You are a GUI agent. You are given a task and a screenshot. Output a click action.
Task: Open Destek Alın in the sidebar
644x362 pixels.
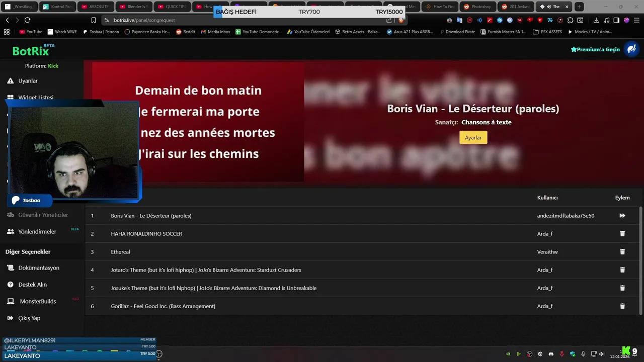click(x=32, y=285)
